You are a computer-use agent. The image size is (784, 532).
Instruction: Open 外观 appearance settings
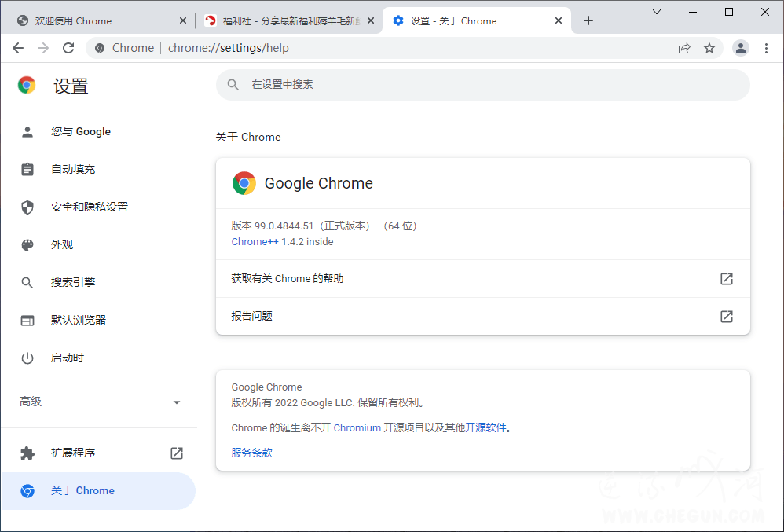(99, 244)
